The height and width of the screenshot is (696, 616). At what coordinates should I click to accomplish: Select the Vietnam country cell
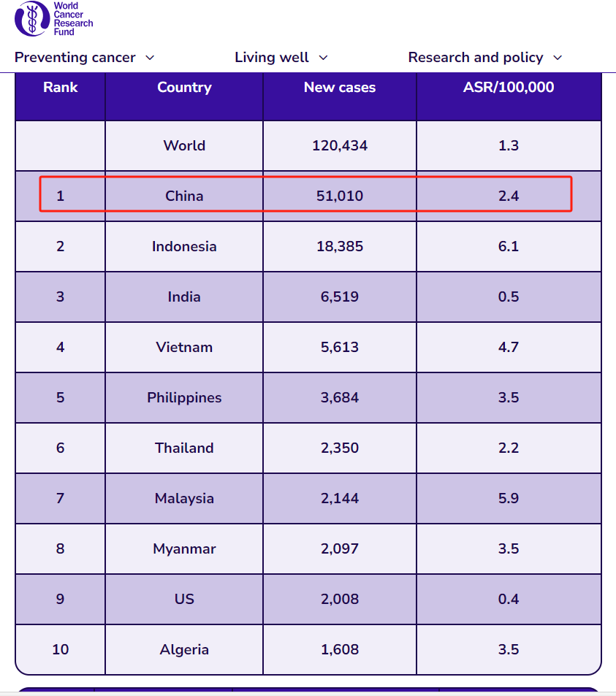coord(184,347)
